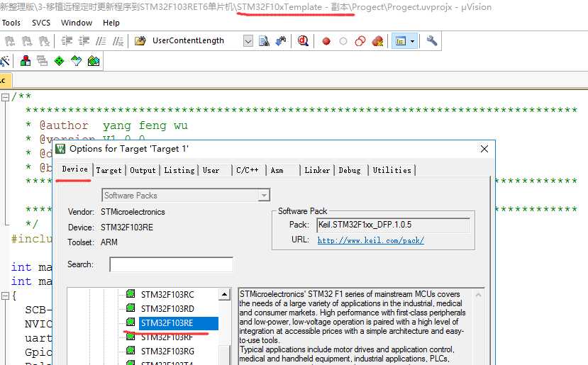Select STM32F103RC in the device list
The height and width of the screenshot is (365, 588).
[167, 295]
